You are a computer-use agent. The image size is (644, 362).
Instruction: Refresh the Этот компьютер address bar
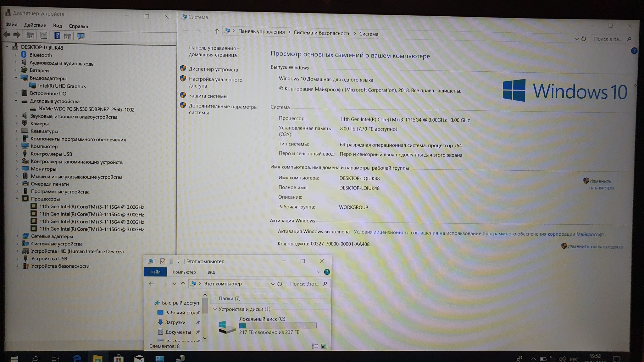pyautogui.click(x=280, y=284)
